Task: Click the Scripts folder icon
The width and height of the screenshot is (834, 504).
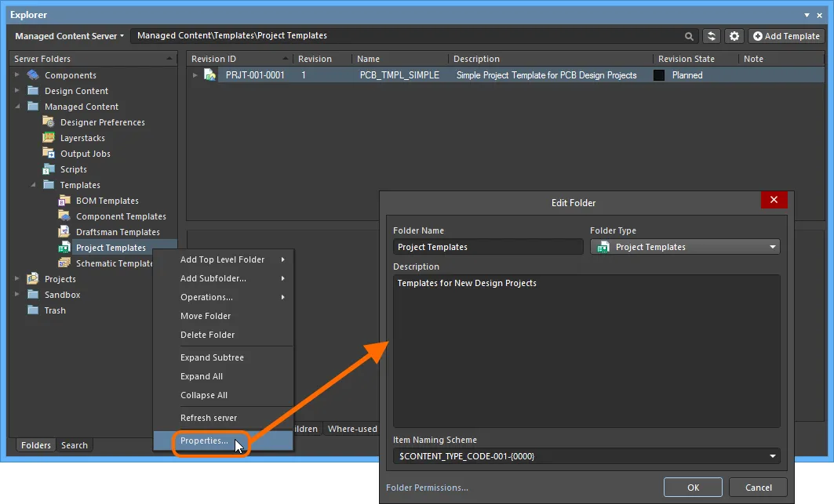Action: coord(49,169)
